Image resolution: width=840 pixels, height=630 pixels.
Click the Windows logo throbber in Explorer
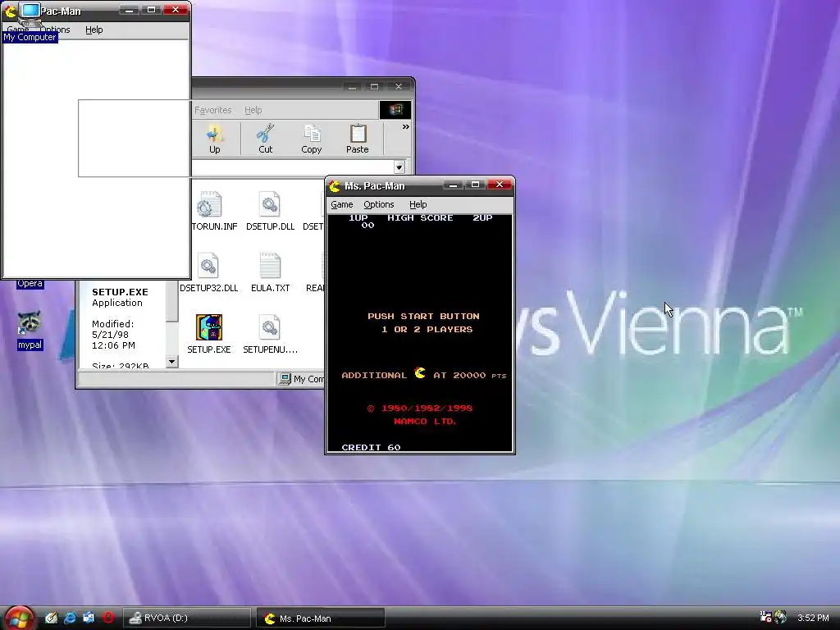(395, 110)
